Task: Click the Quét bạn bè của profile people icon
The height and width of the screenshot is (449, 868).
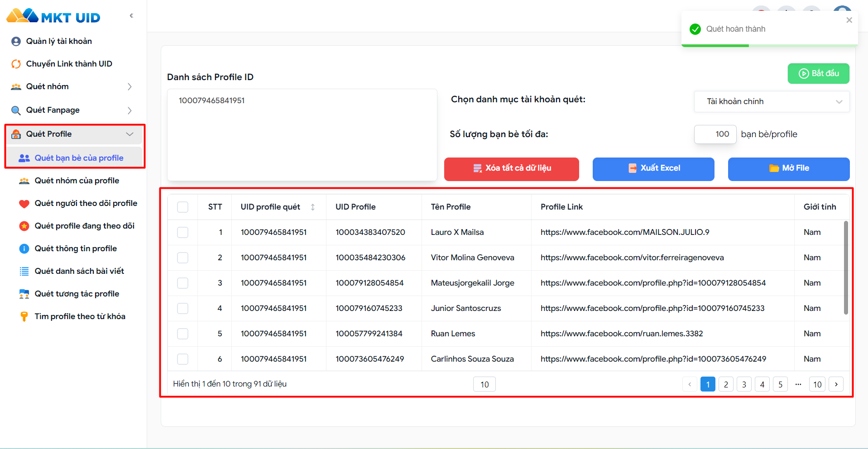Action: [24, 158]
